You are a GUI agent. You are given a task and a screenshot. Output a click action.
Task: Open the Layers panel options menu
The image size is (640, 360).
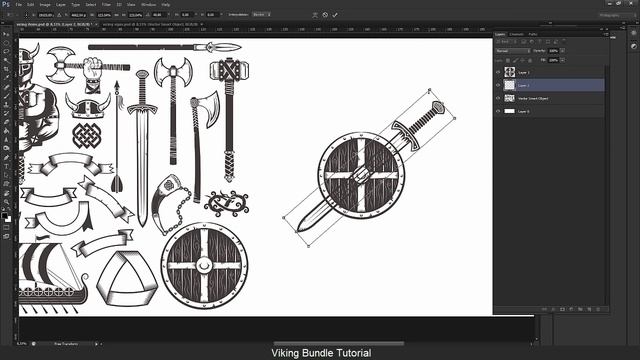[x=606, y=34]
